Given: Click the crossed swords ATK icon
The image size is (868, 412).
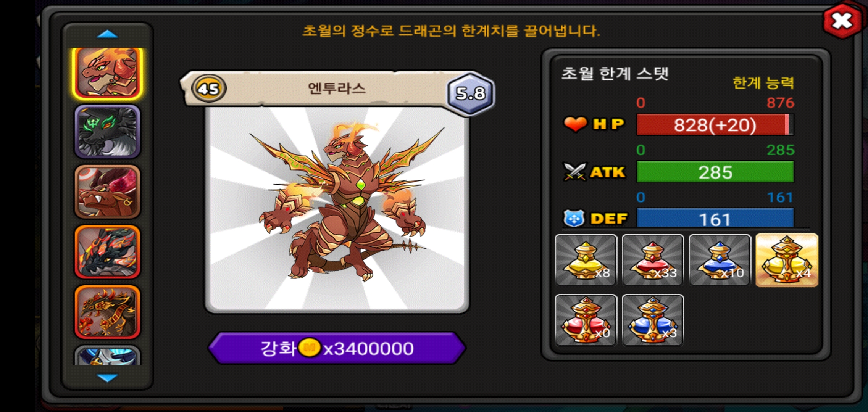Looking at the screenshot, I should pyautogui.click(x=575, y=172).
